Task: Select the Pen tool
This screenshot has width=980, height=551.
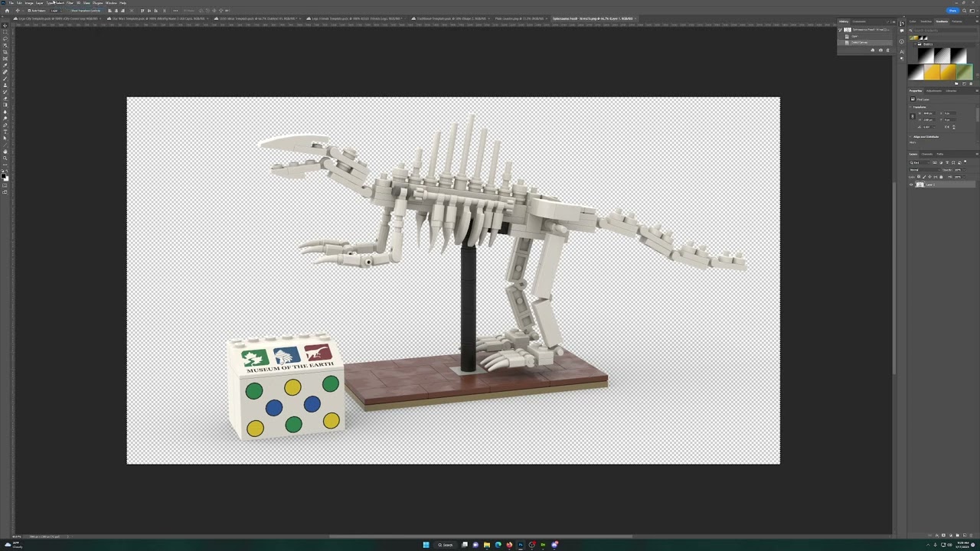Action: (5, 125)
